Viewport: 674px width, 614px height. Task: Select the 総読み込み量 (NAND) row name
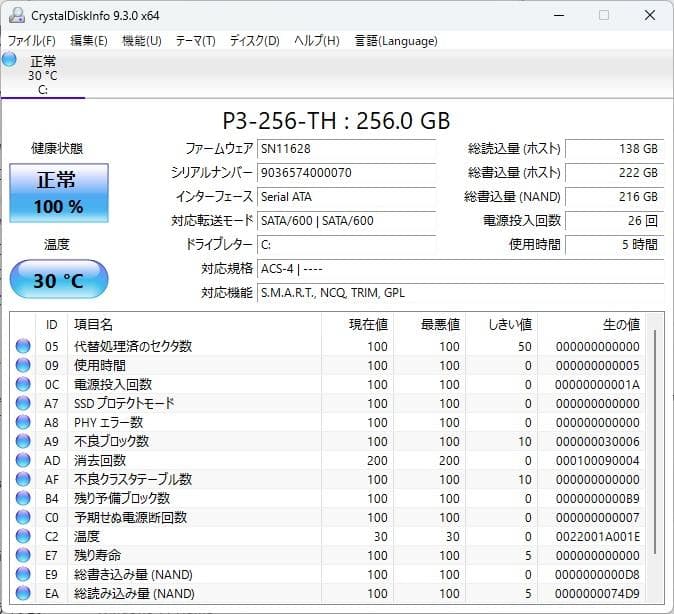[134, 593]
